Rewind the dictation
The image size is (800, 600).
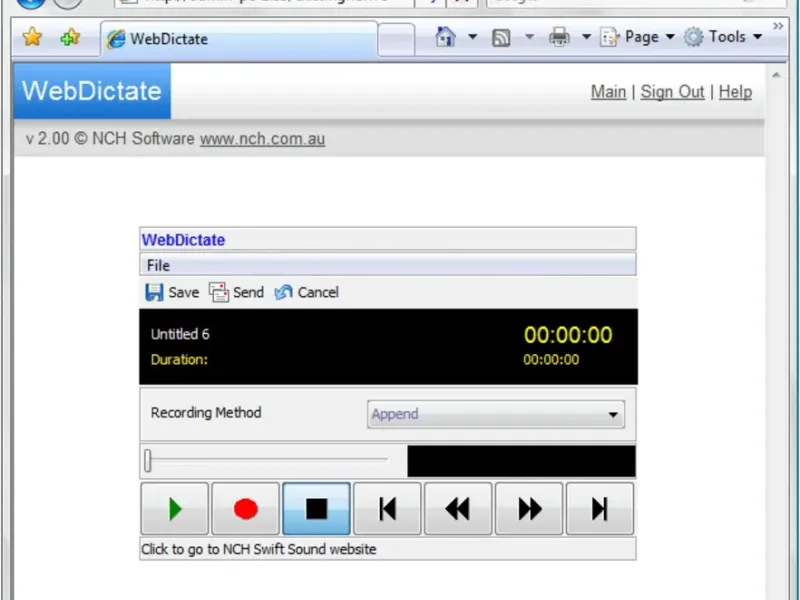coord(458,509)
